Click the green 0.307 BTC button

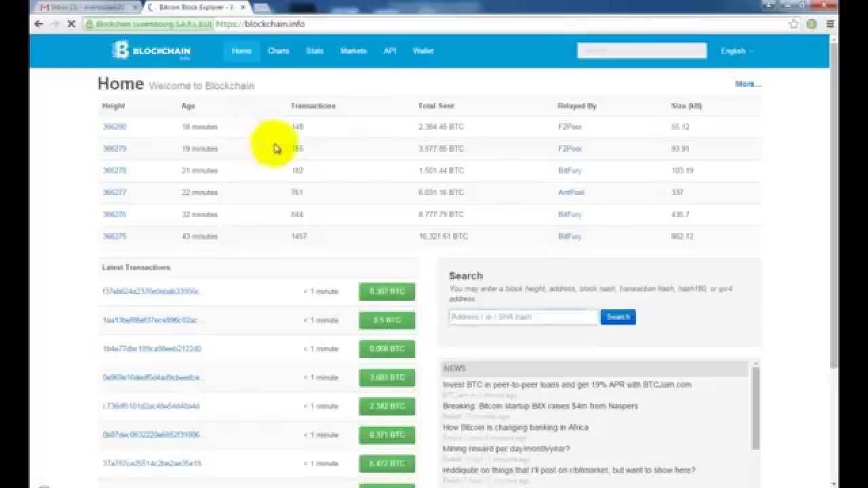click(x=387, y=291)
